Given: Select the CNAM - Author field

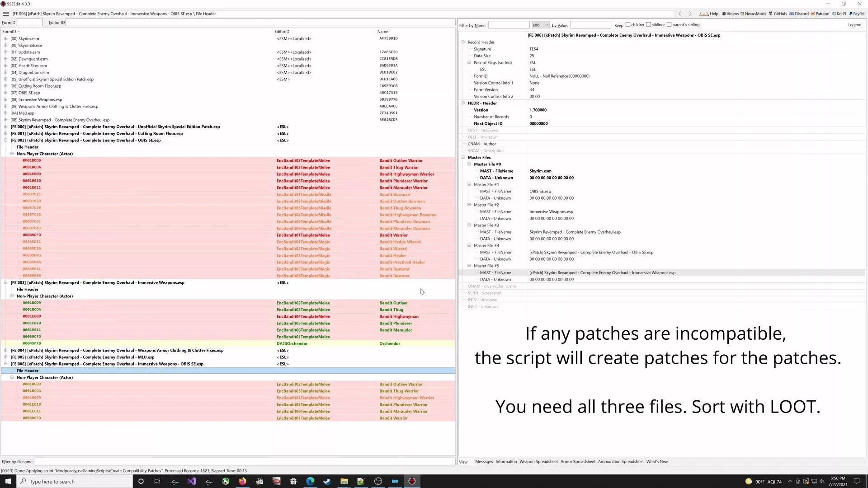Looking at the screenshot, I should click(482, 144).
